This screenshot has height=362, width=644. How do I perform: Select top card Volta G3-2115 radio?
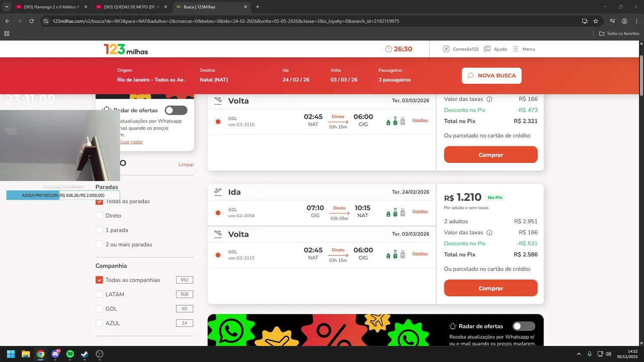(218, 122)
